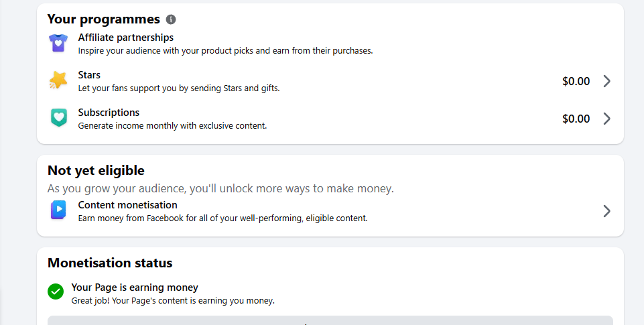
Task: Click the Stars $0.00 earnings amount
Action: tap(576, 81)
